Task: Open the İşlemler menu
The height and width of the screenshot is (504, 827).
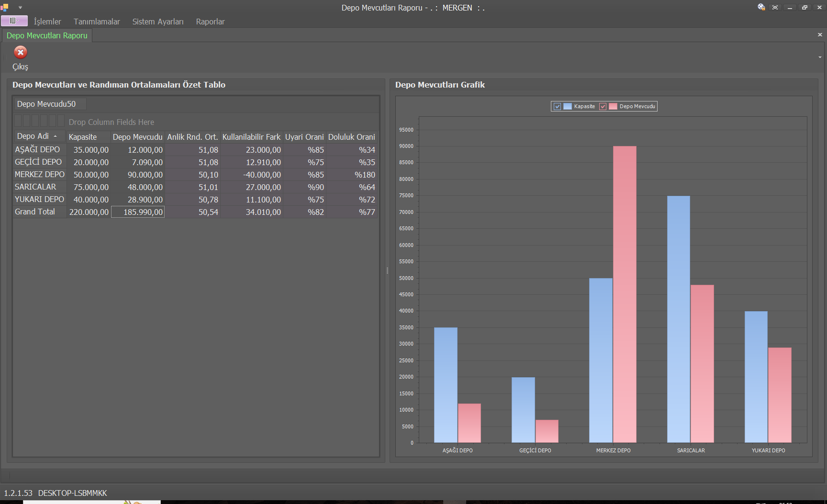Action: click(47, 22)
